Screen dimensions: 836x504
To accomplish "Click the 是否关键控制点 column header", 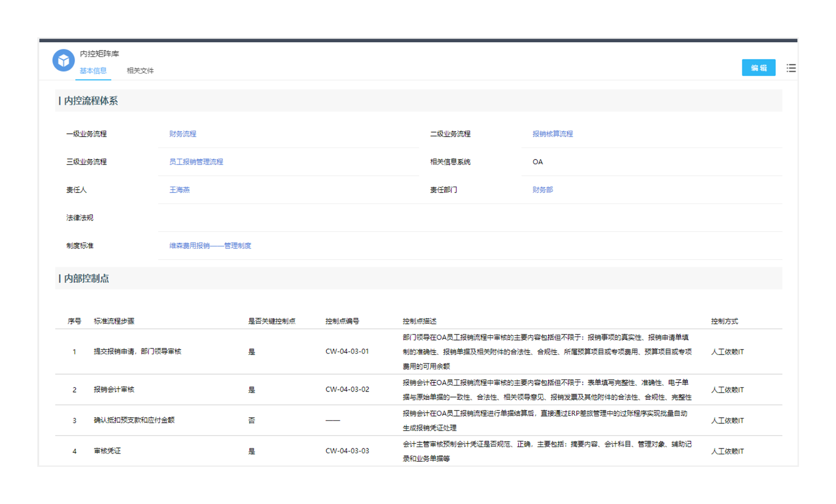I will tap(271, 321).
